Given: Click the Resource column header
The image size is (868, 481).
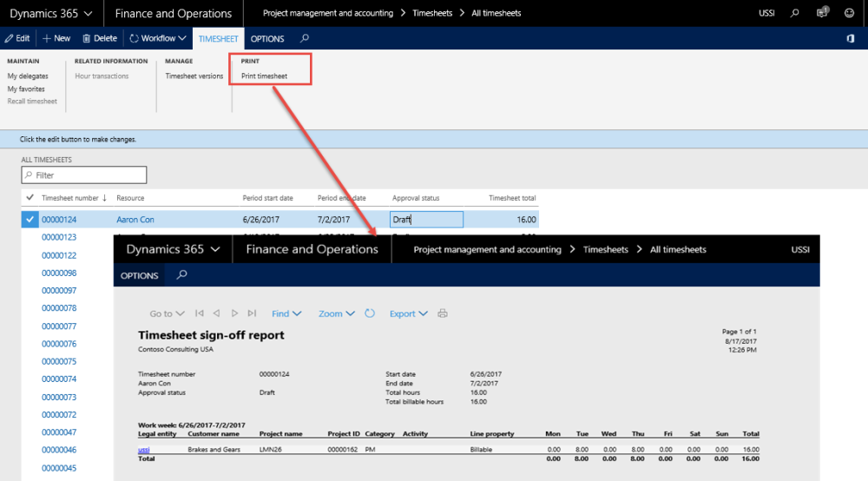Looking at the screenshot, I should 130,198.
